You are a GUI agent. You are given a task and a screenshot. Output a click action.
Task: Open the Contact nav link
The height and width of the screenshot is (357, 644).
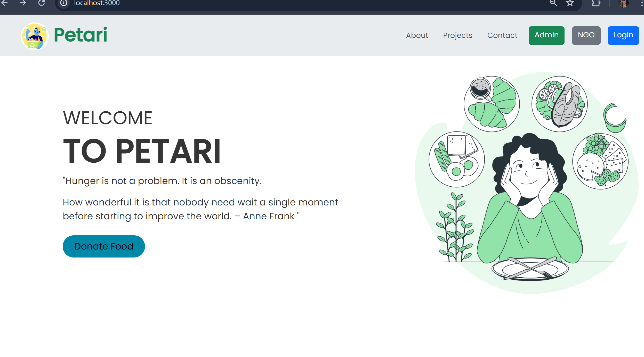click(502, 35)
